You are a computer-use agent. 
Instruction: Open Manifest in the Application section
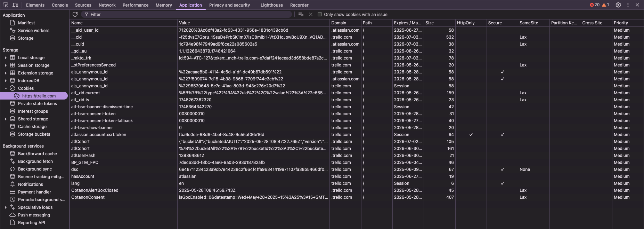pyautogui.click(x=26, y=23)
